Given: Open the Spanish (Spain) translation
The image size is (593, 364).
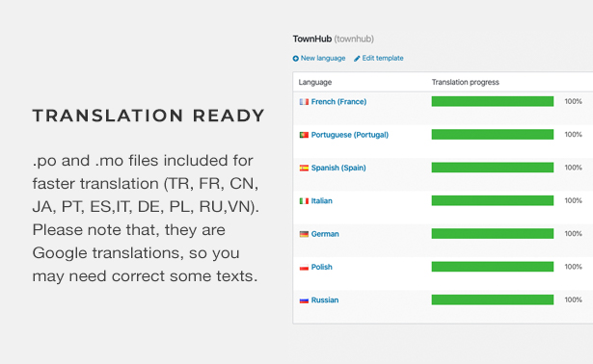Looking at the screenshot, I should tap(338, 168).
